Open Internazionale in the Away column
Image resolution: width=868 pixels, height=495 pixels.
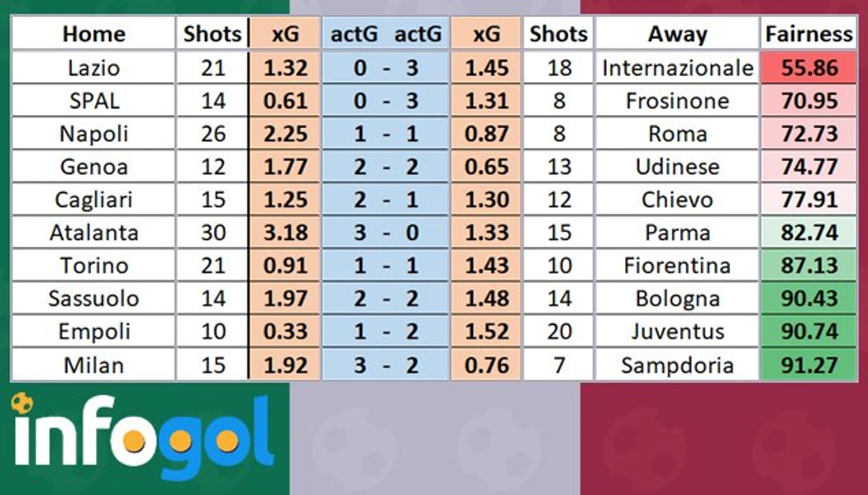click(x=677, y=68)
